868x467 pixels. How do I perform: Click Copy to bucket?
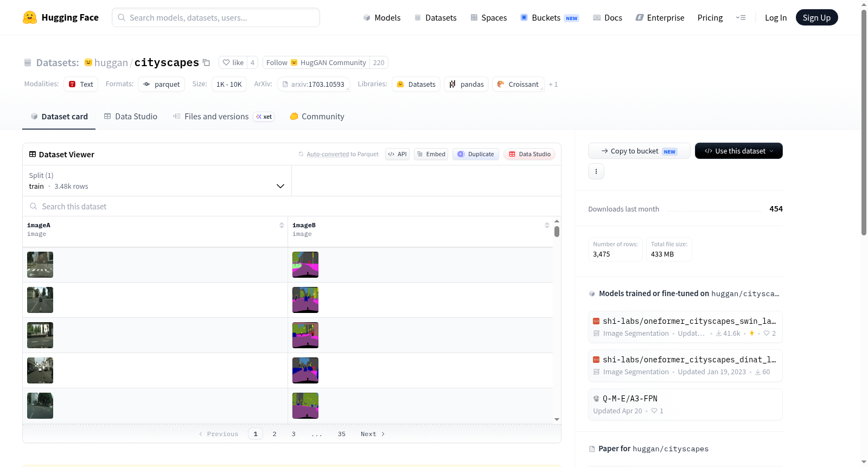(x=639, y=151)
